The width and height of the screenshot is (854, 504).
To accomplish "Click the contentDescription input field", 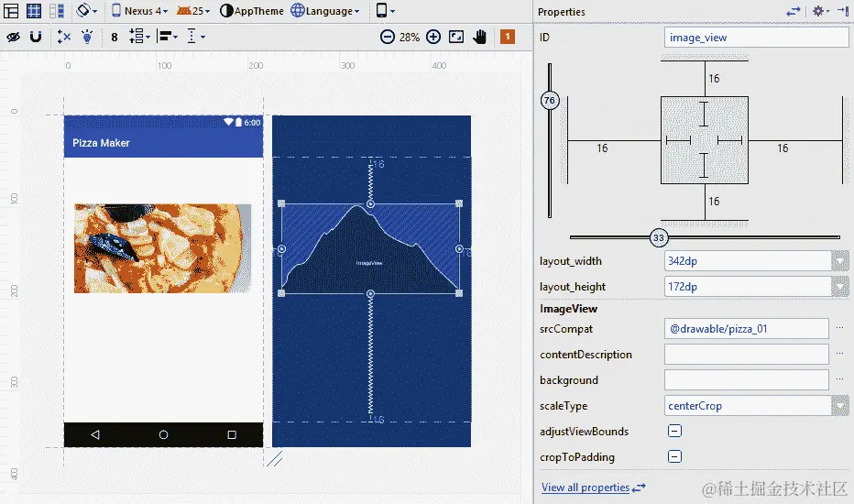I will click(x=746, y=355).
